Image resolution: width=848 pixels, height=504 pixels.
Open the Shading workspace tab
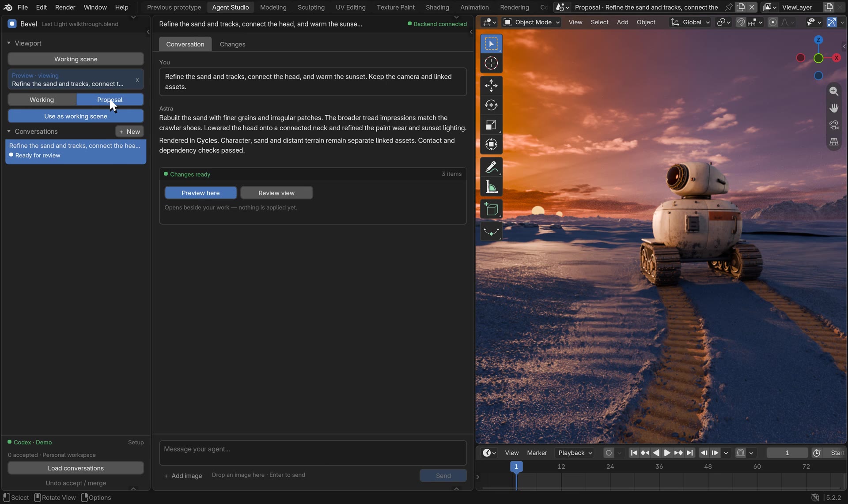click(x=437, y=7)
